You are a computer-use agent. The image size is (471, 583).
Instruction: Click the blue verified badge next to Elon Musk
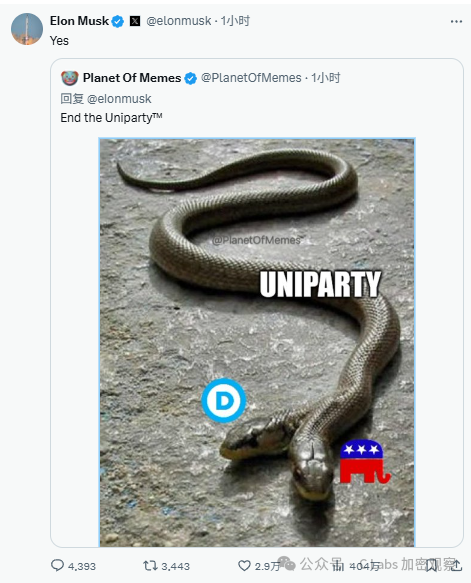pos(118,21)
